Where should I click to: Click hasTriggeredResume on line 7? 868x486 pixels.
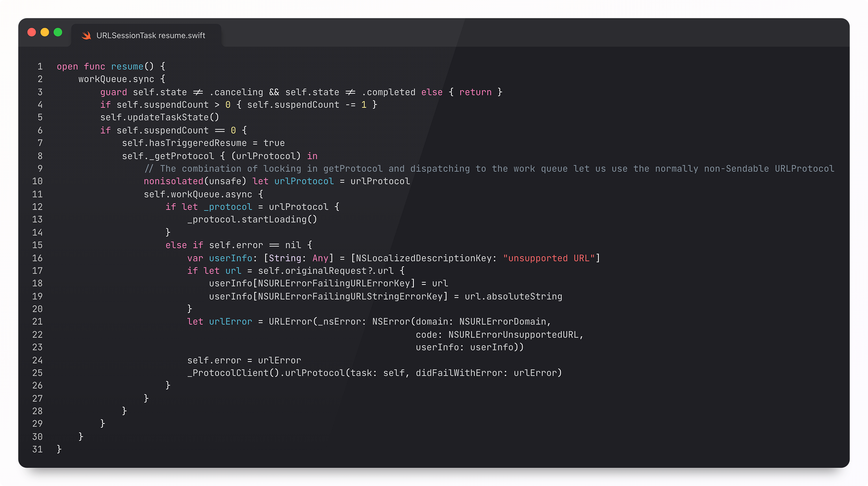[197, 143]
